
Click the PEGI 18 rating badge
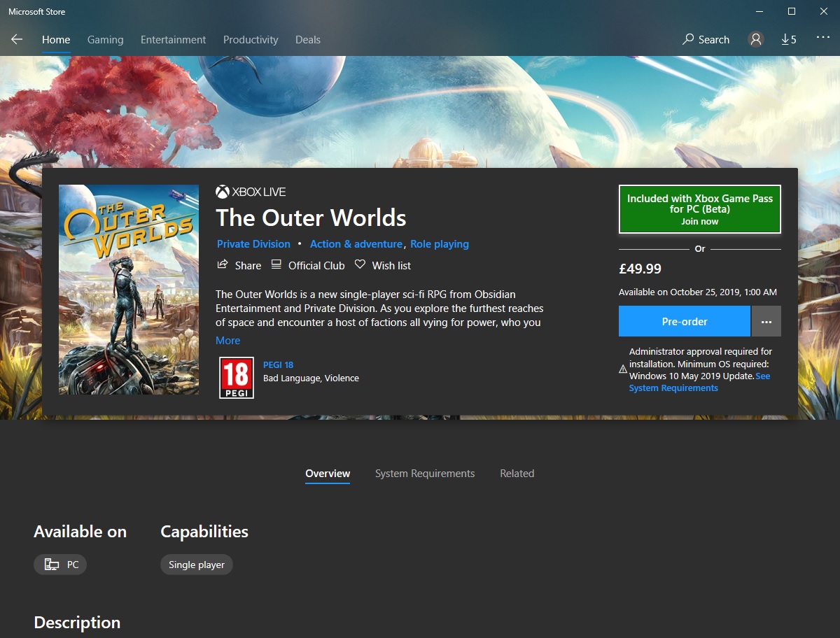237,378
